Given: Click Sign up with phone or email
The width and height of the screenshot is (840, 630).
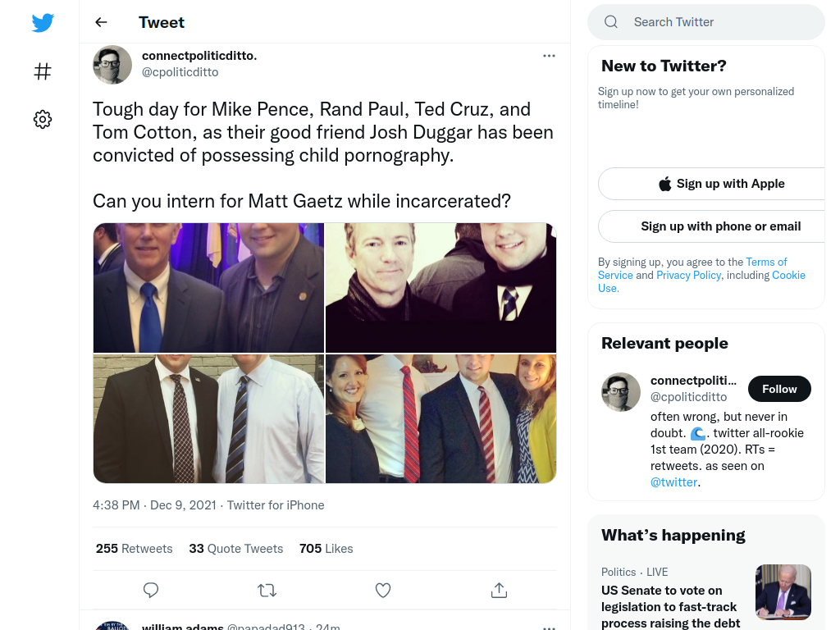Looking at the screenshot, I should [721, 226].
